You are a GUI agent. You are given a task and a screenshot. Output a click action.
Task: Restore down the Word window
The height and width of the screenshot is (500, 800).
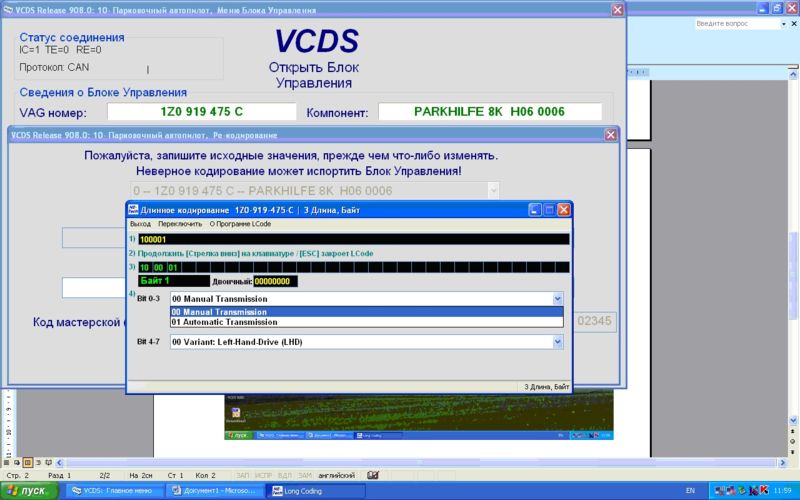777,8
